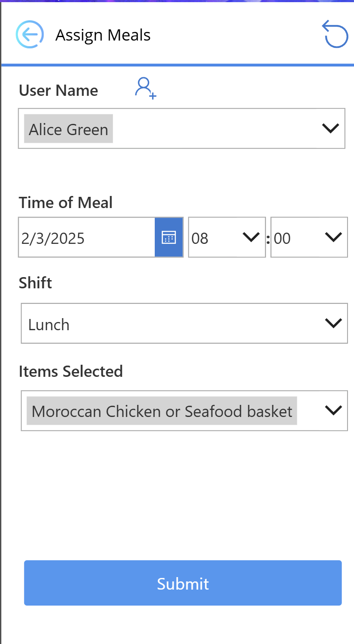
Task: Expand the Items Selected dropdown chevron
Action: click(333, 410)
